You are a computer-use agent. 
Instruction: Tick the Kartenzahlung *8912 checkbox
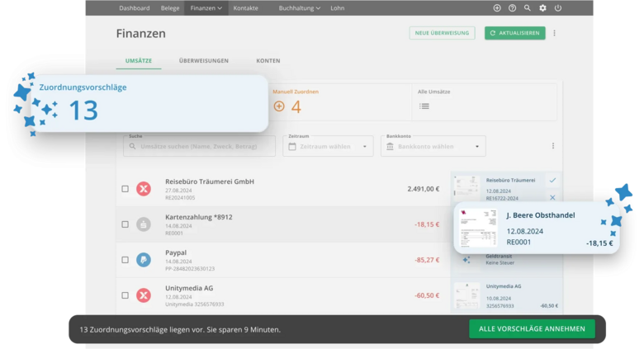pos(125,224)
